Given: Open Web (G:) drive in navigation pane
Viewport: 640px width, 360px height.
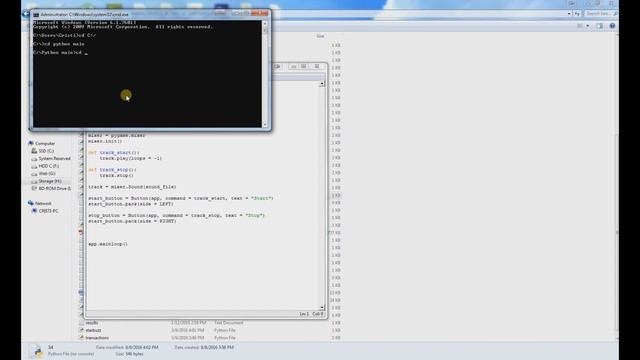Looking at the screenshot, I should click(x=47, y=173).
